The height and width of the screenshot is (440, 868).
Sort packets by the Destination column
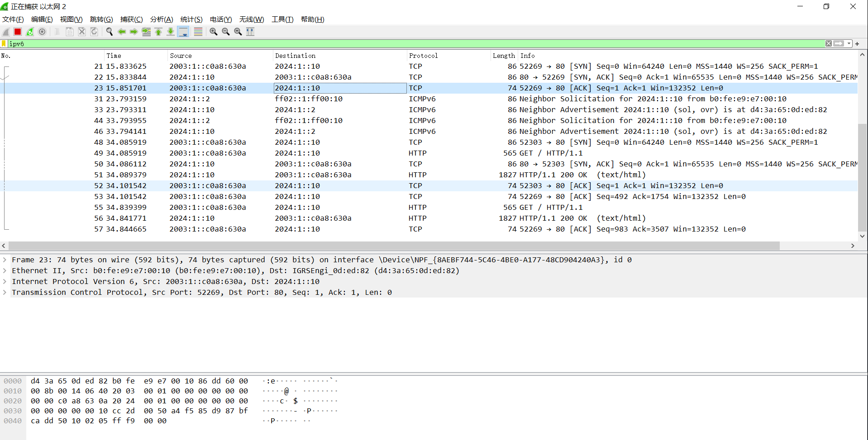[x=340, y=56]
